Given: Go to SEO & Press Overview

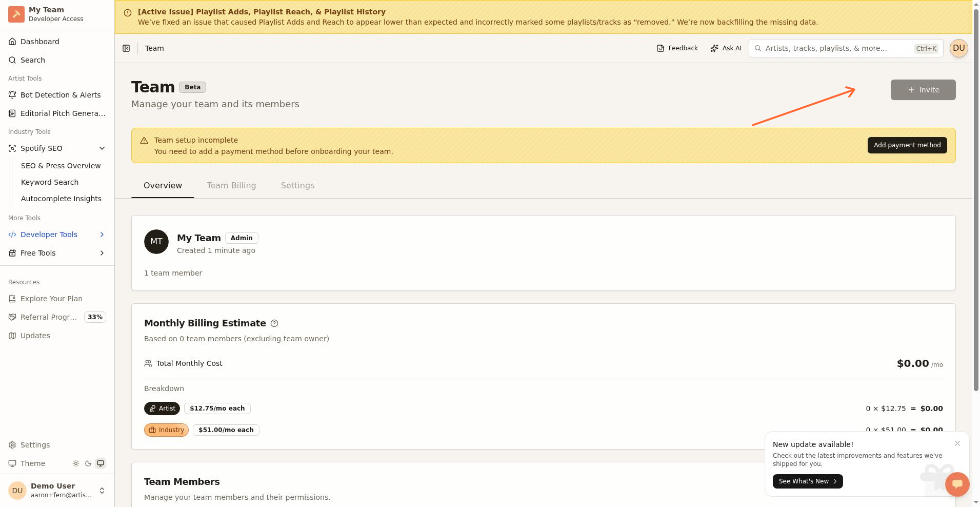Looking at the screenshot, I should 61,166.
